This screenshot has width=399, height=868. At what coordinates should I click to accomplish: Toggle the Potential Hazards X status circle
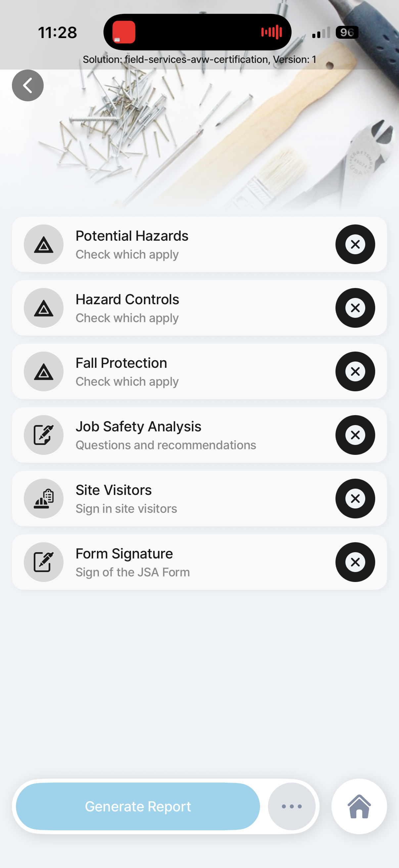click(x=355, y=244)
